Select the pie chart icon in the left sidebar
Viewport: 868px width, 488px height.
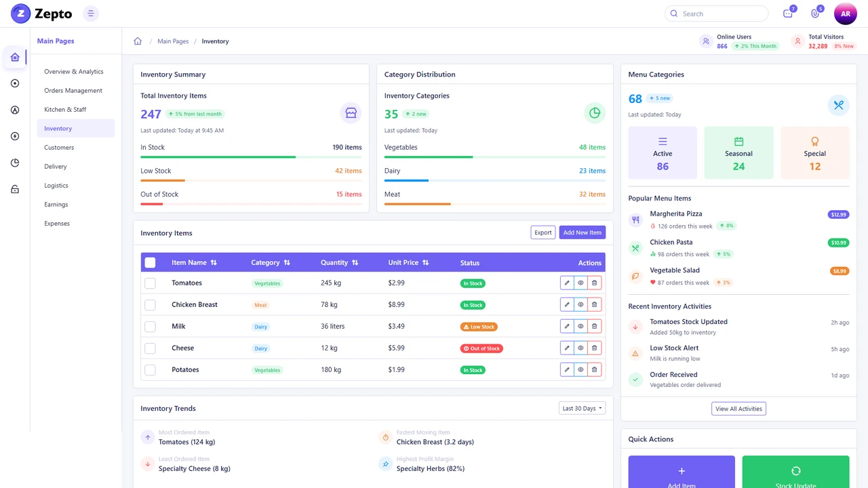click(15, 163)
